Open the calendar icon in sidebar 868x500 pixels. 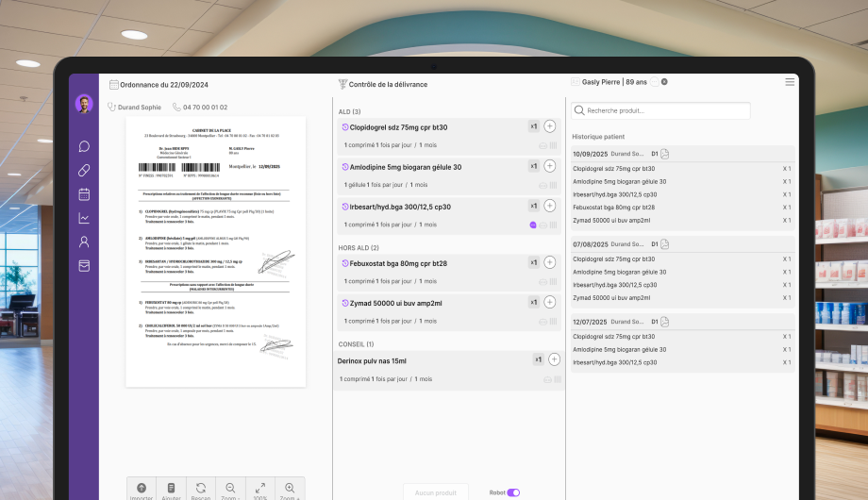click(84, 194)
